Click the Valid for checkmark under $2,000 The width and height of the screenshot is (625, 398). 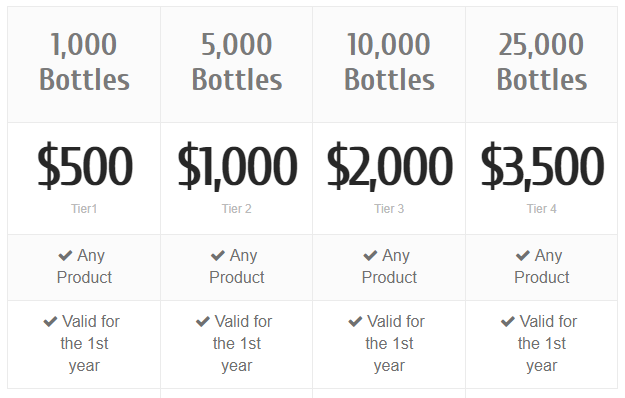coord(355,322)
